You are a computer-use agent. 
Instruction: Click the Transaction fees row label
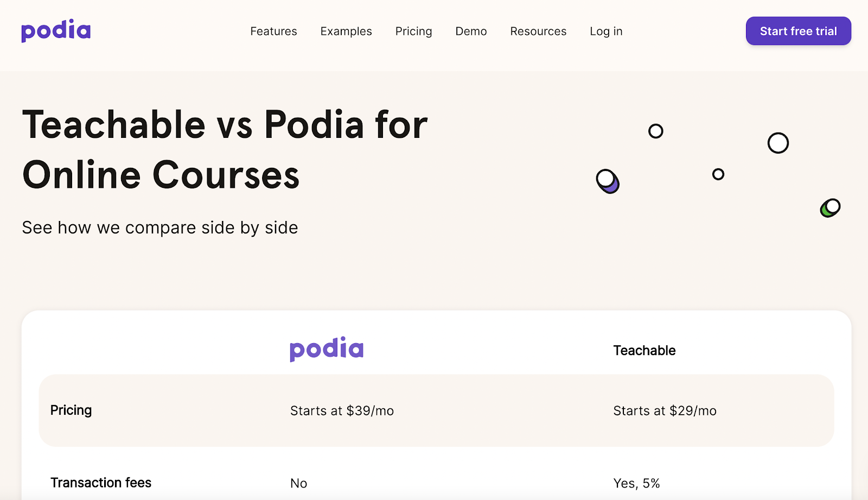click(x=101, y=483)
